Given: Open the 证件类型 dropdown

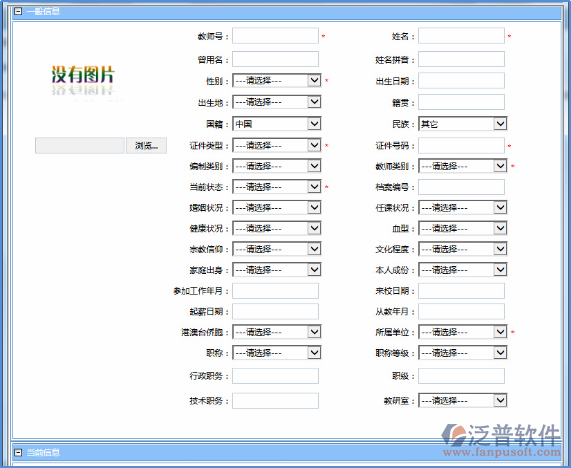Looking at the screenshot, I should tap(277, 145).
